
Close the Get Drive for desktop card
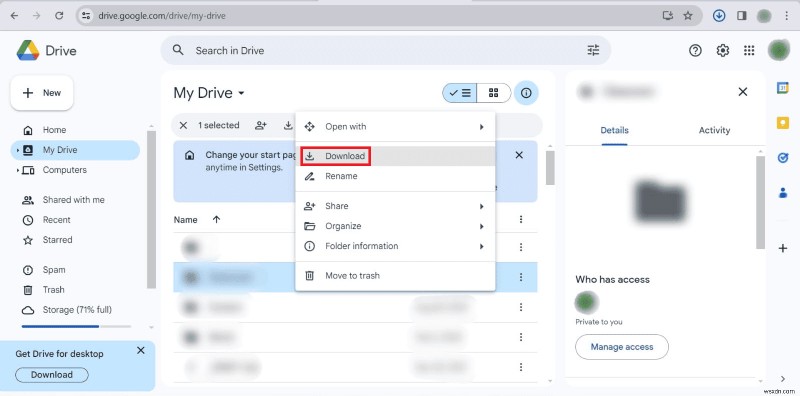click(x=141, y=351)
